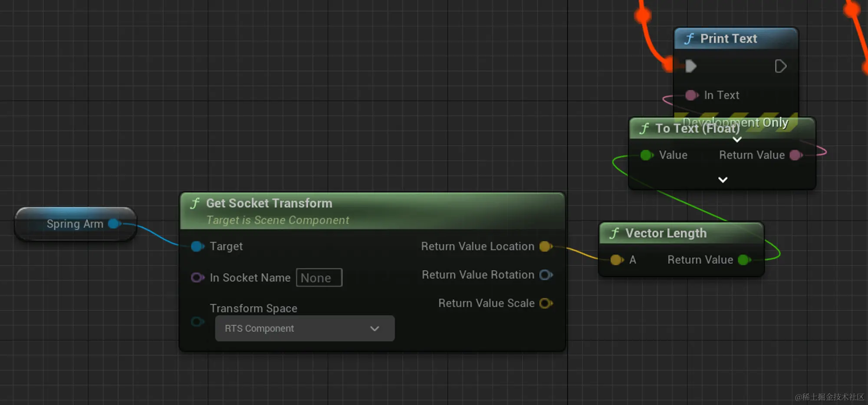Click the Target input pin

pyautogui.click(x=197, y=246)
